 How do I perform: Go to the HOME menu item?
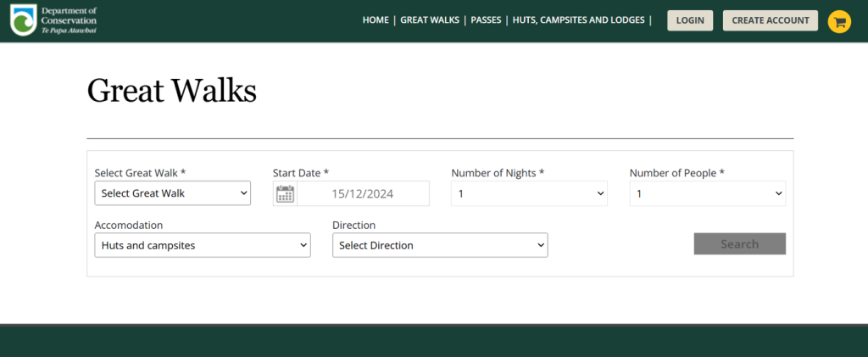(375, 20)
